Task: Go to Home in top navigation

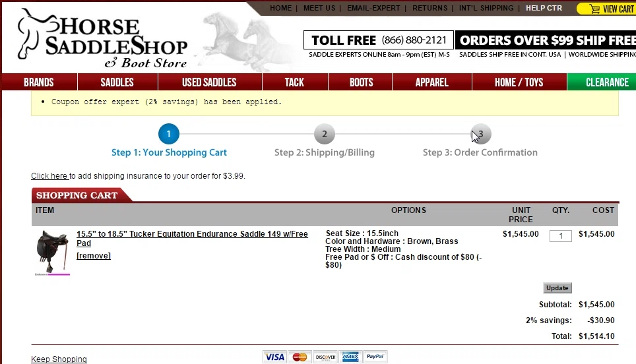Action: [x=280, y=8]
